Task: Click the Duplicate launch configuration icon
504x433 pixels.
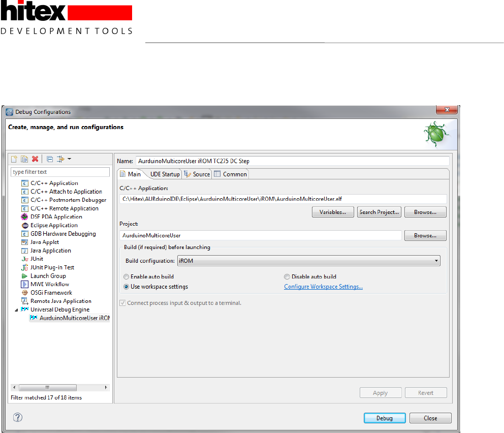Action: point(24,159)
